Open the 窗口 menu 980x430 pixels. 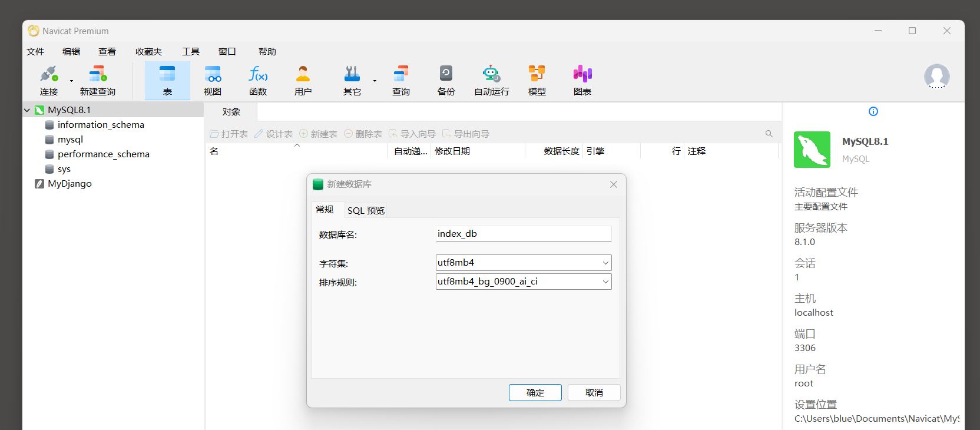click(x=227, y=51)
